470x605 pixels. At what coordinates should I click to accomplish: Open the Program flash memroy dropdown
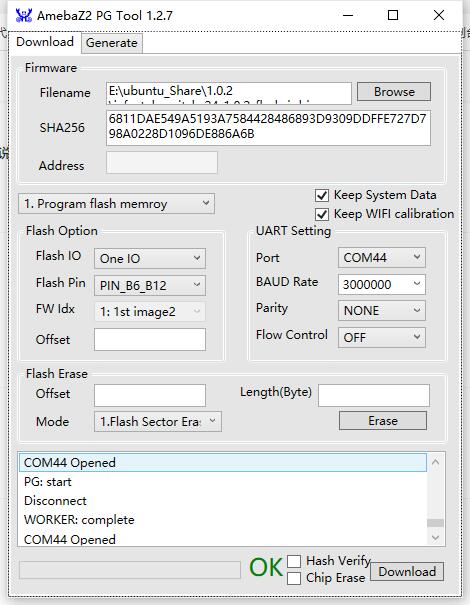point(117,203)
